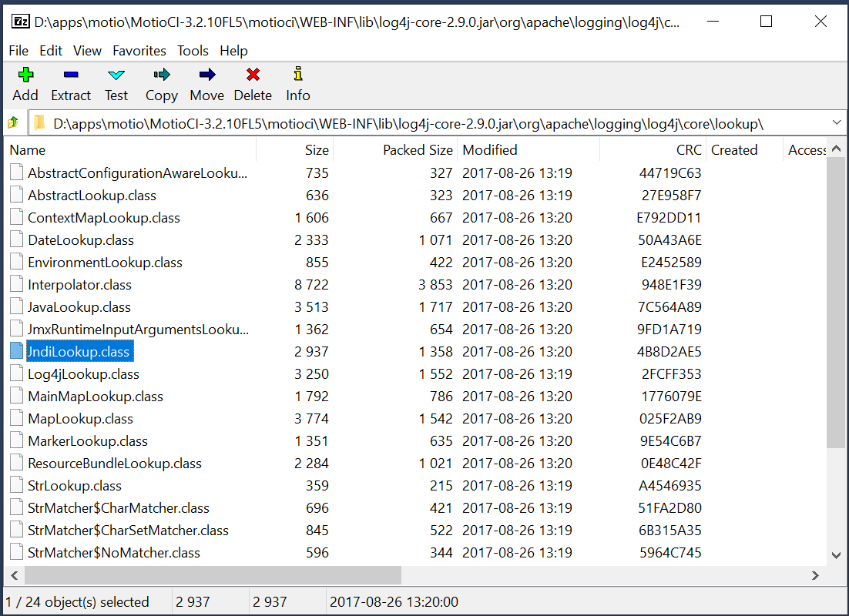Screen dimensions: 849x616
Task: Sort by the Name column header
Action: 130,150
